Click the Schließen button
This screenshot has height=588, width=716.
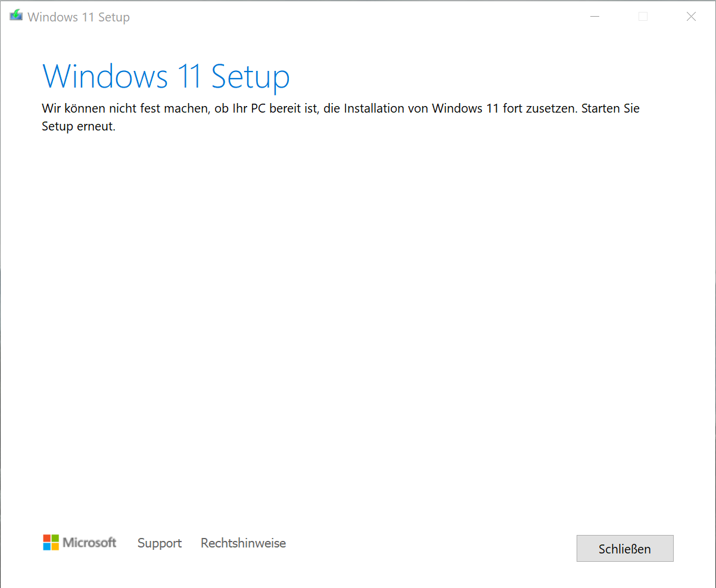click(x=625, y=548)
